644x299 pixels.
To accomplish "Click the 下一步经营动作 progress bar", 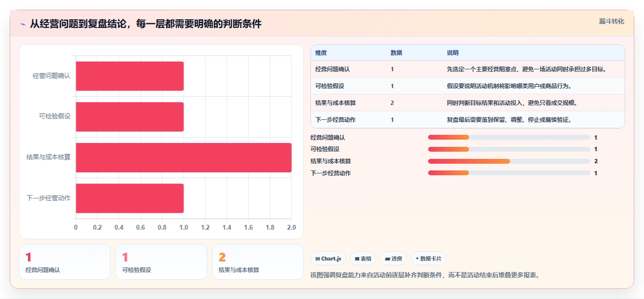I will point(509,173).
